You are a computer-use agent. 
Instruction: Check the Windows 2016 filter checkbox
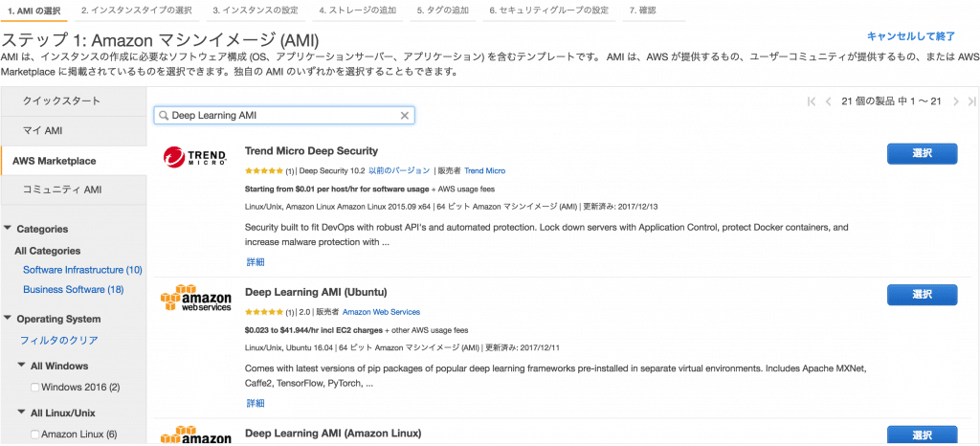[35, 388]
